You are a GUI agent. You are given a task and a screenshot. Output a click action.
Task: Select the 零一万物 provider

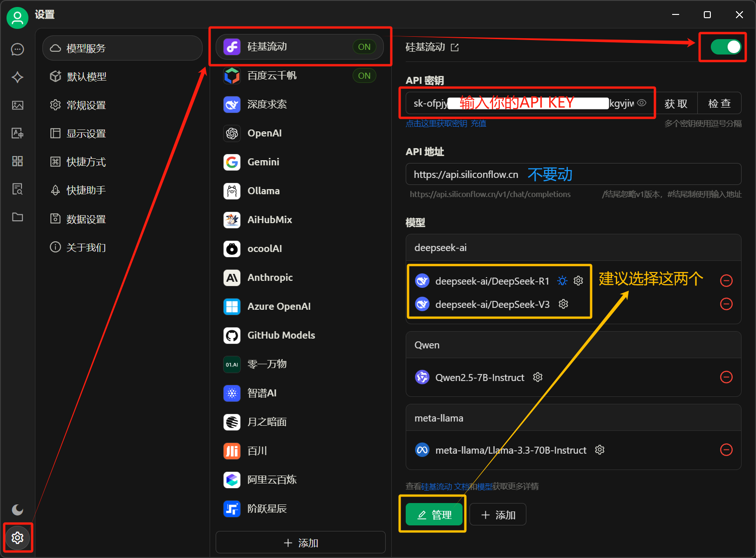[300, 364]
